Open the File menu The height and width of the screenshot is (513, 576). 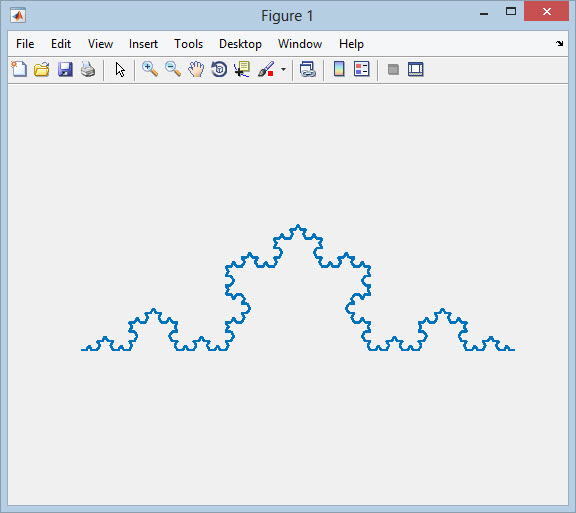click(x=25, y=44)
